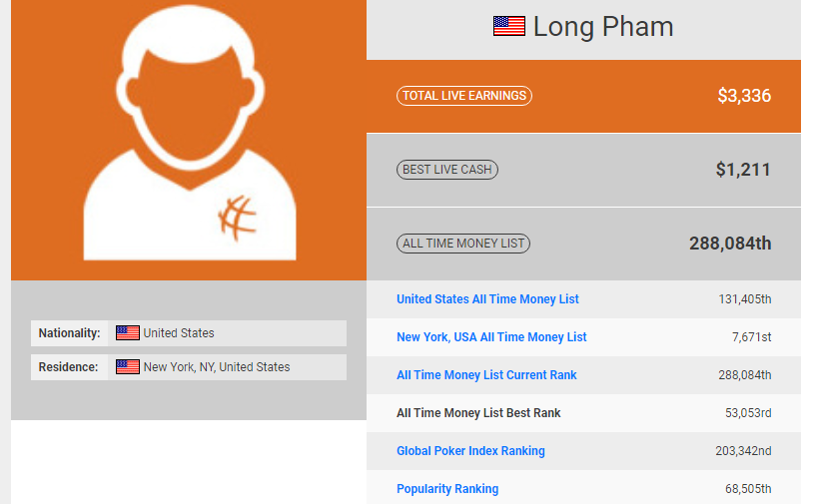The height and width of the screenshot is (504, 815).
Task: Click the $3,336 total earnings amount
Action: [x=744, y=96]
